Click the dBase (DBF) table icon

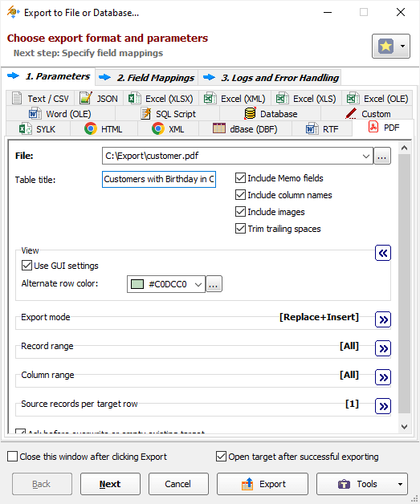tap(219, 128)
